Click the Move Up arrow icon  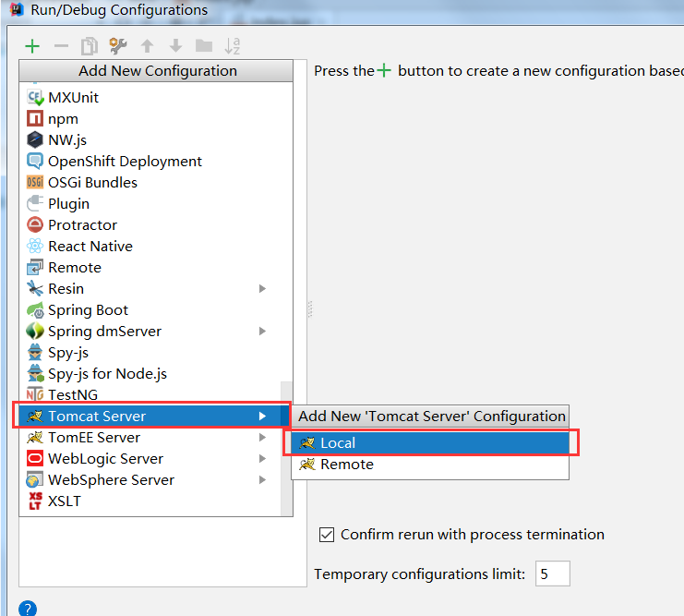(147, 46)
